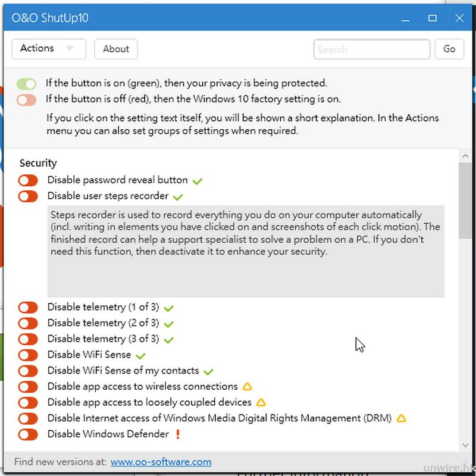Click green checkmark beside Disable WiFi Sense

point(140,355)
